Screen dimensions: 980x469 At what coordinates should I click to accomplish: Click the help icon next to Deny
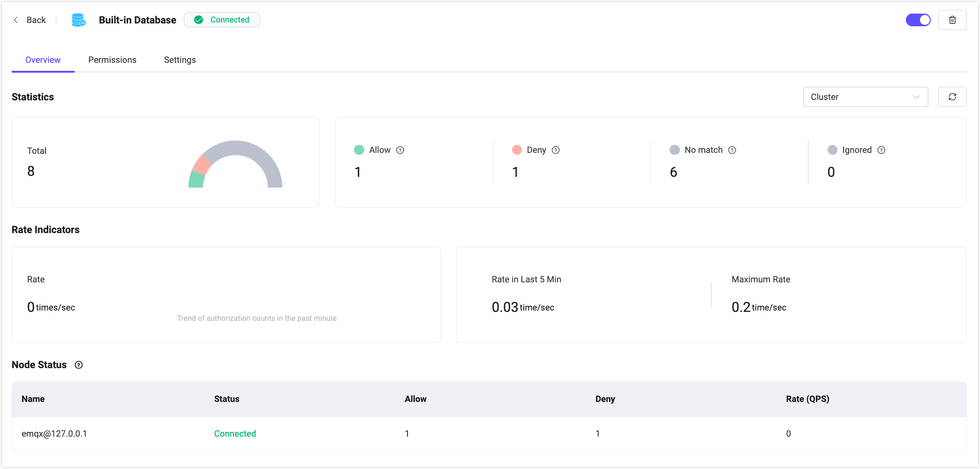click(556, 150)
